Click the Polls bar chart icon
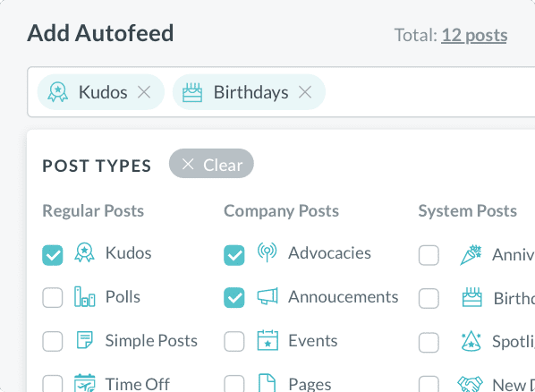 [84, 296]
